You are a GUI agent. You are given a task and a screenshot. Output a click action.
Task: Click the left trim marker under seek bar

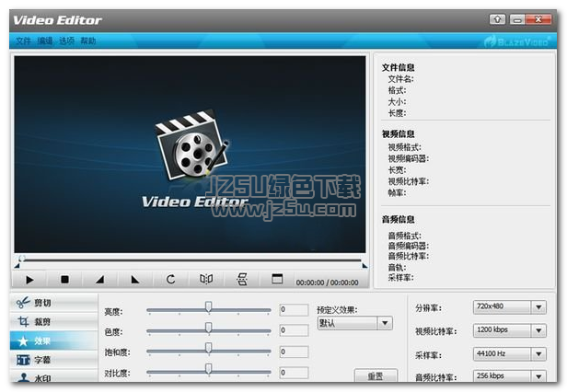(x=17, y=266)
